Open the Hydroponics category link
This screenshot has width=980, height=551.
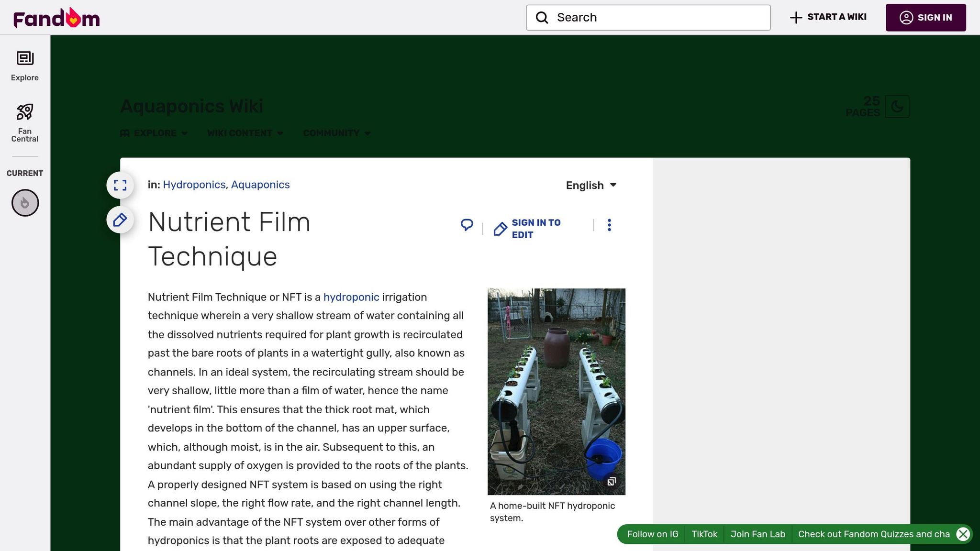[x=194, y=185]
